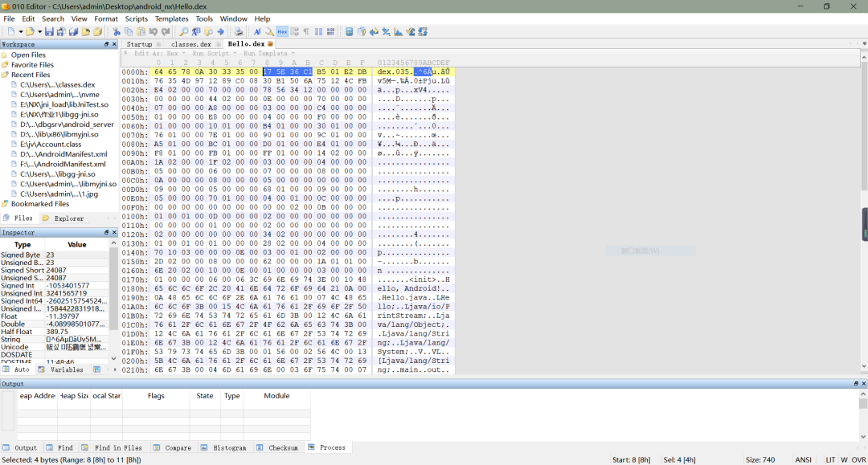Viewport: 868px width, 465px height.
Task: Open the Find tab in Output panel
Action: point(59,448)
